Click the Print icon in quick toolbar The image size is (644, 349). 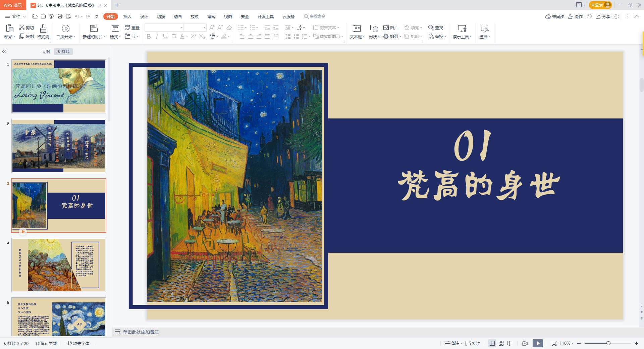60,16
